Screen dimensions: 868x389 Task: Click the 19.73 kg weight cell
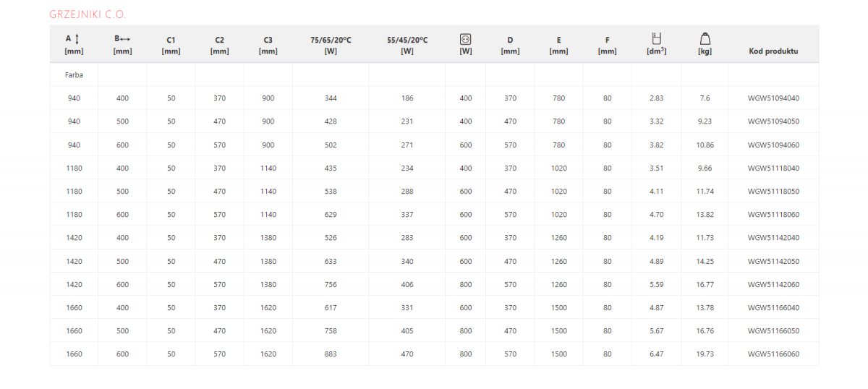(705, 354)
